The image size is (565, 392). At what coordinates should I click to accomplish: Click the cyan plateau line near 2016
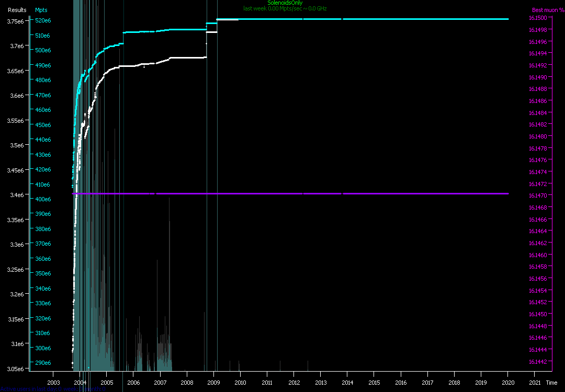pos(401,19)
